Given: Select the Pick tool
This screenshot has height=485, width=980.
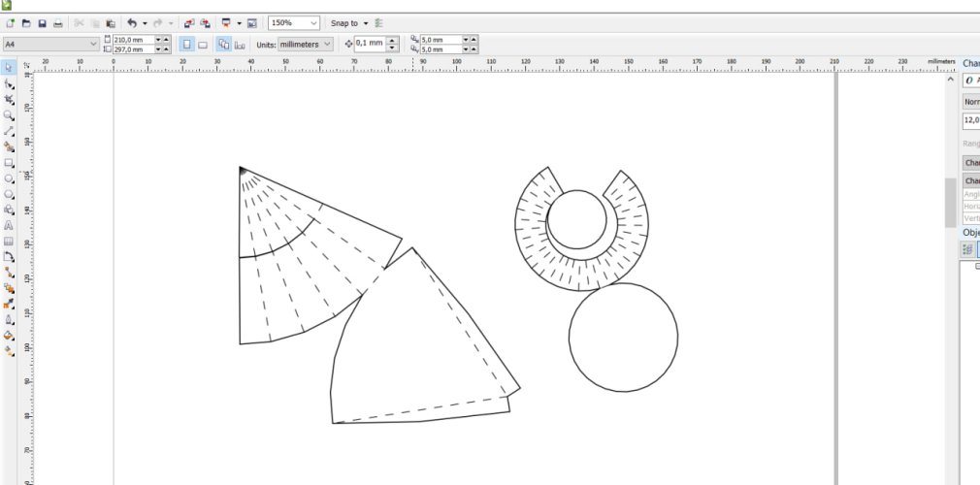Looking at the screenshot, I should tap(9, 68).
